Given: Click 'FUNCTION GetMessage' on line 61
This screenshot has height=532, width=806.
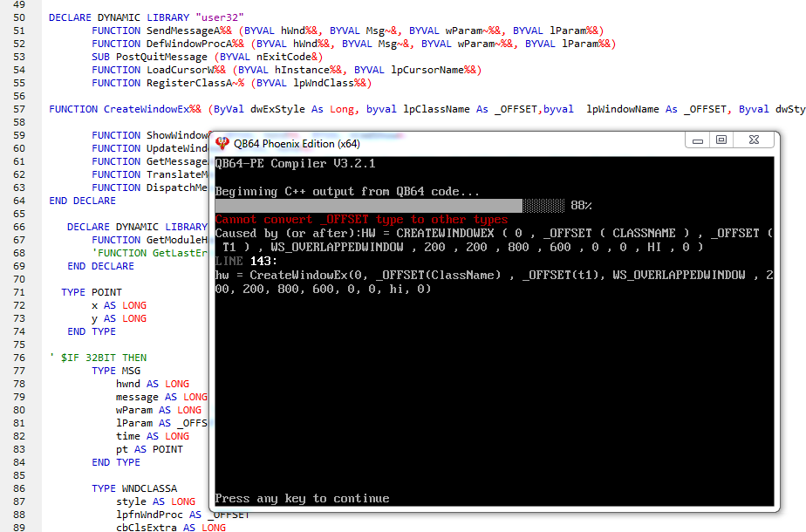Looking at the screenshot, I should tap(149, 161).
